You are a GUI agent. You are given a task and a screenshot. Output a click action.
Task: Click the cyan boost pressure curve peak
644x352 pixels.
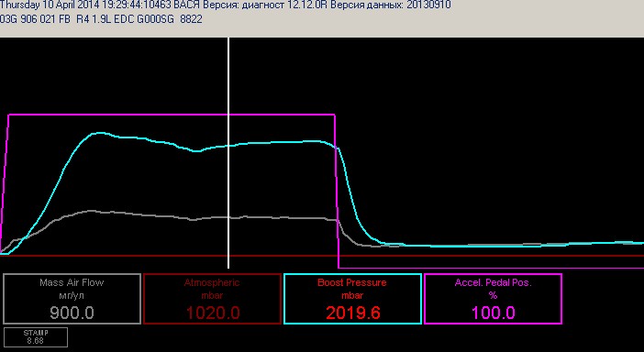pyautogui.click(x=98, y=133)
